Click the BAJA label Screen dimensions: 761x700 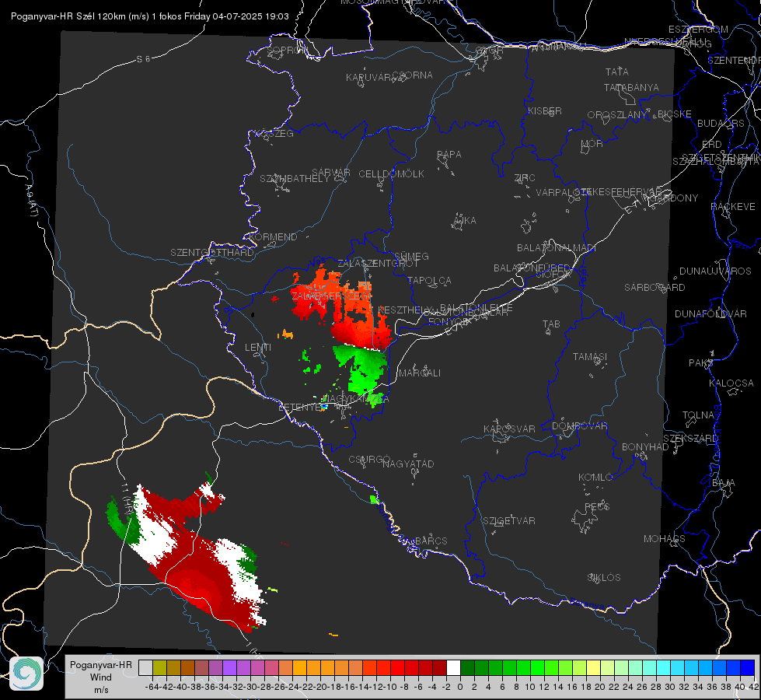724,483
